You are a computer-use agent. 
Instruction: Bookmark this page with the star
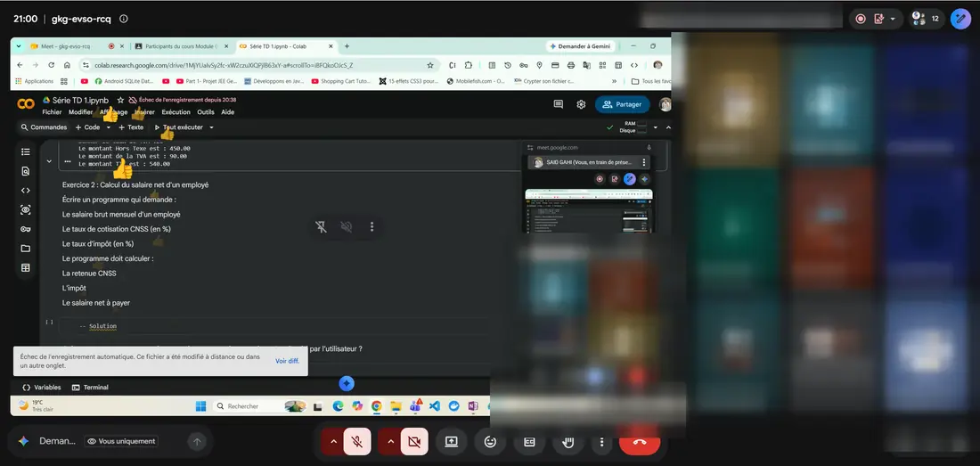tap(430, 65)
